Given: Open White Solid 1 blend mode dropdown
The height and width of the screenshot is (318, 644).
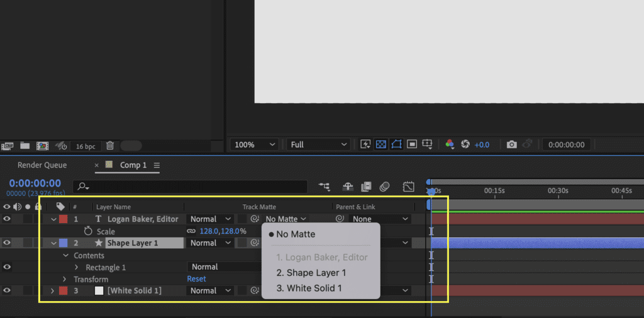Looking at the screenshot, I should 211,290.
